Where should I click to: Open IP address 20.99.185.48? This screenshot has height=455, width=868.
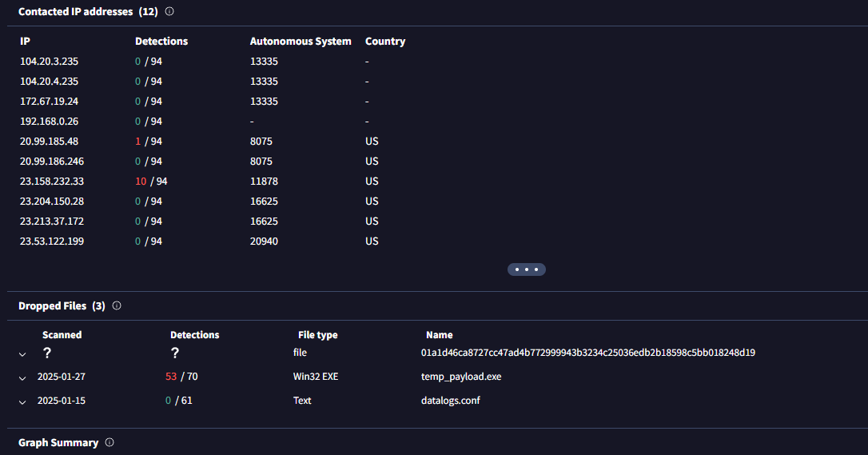[x=50, y=142]
